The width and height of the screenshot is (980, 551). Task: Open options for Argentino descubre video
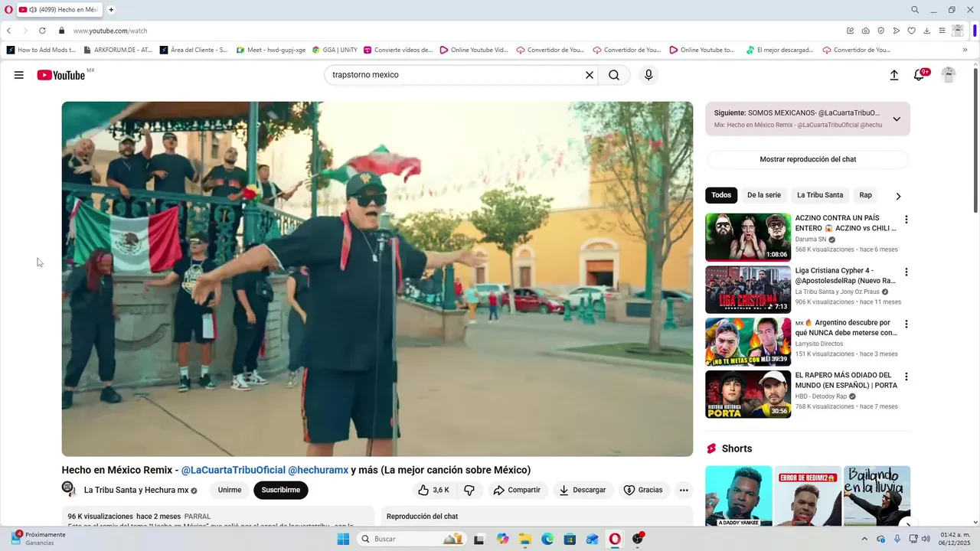point(906,324)
